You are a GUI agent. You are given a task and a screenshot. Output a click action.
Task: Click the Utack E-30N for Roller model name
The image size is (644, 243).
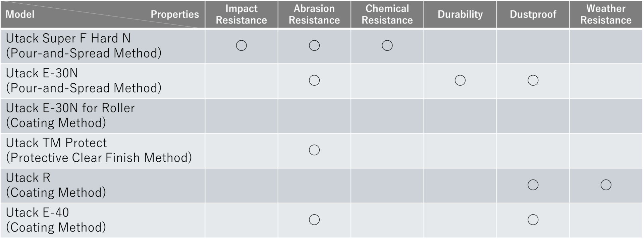pyautogui.click(x=70, y=108)
